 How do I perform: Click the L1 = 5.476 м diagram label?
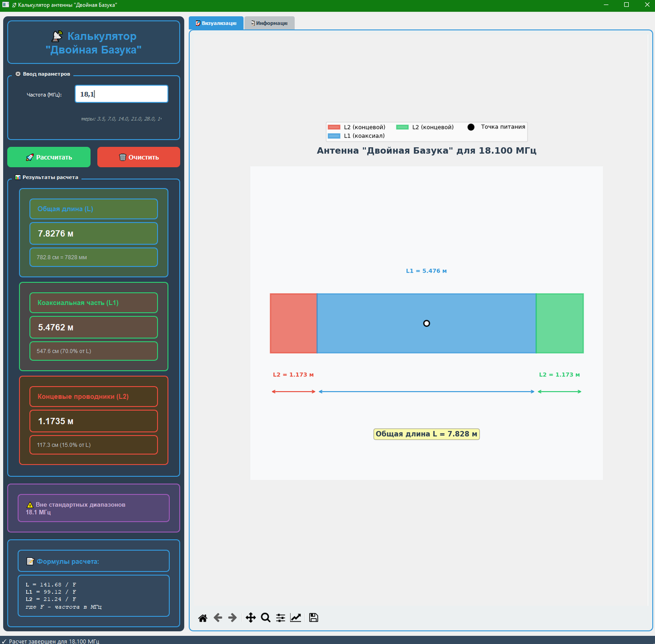[426, 271]
